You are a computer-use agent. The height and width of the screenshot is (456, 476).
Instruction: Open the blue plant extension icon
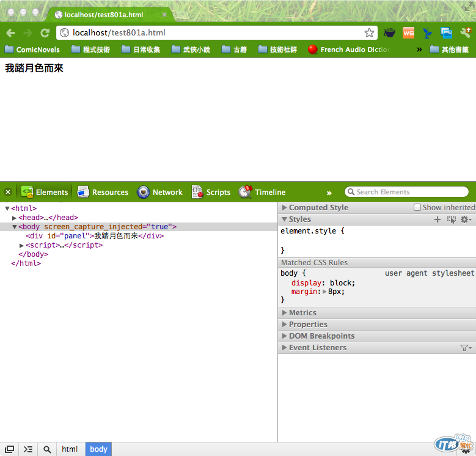428,33
